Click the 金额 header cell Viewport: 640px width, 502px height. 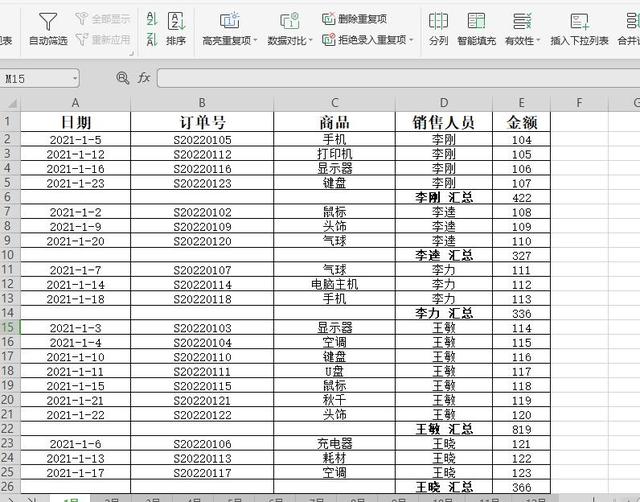pyautogui.click(x=522, y=122)
